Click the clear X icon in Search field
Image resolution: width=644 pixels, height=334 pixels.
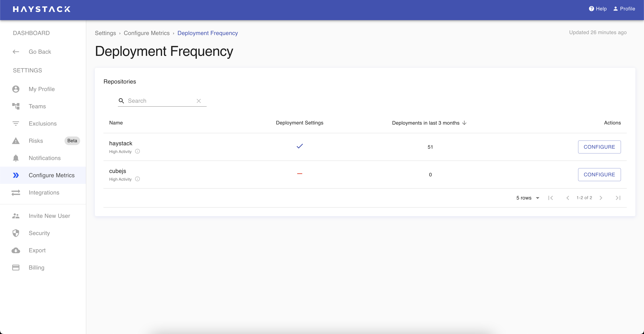pos(199,101)
